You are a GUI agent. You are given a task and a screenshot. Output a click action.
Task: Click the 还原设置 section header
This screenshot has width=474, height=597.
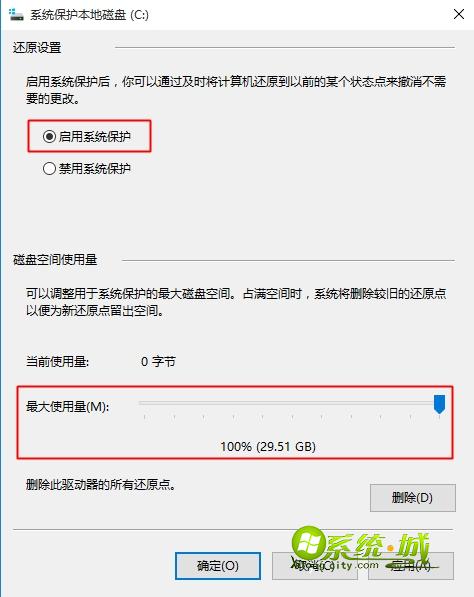[37, 48]
